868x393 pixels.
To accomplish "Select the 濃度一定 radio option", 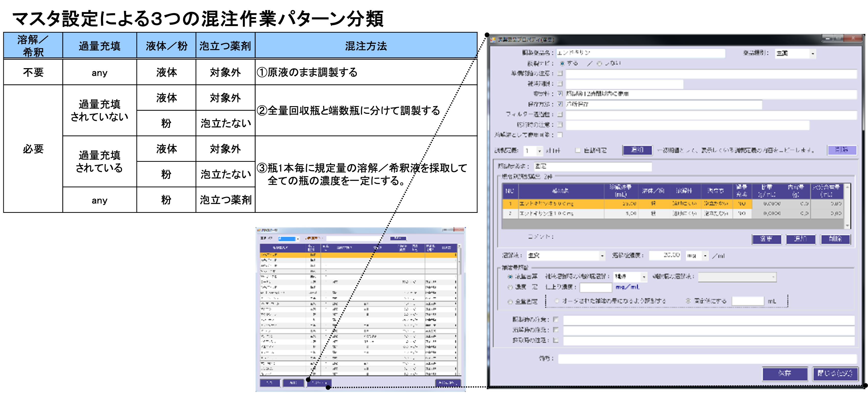I will click(x=510, y=287).
